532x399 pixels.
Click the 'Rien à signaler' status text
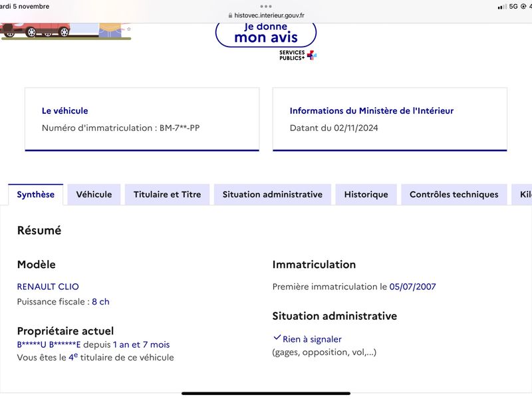tap(312, 339)
